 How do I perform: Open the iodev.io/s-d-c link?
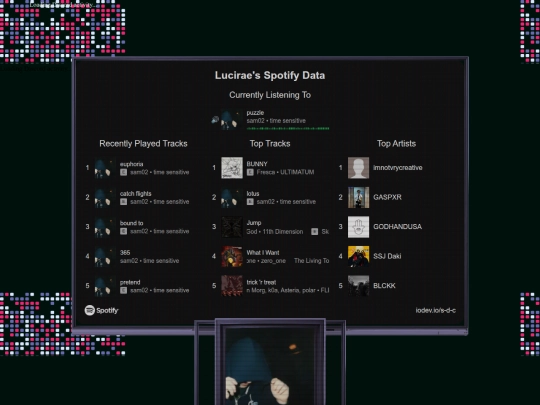pyautogui.click(x=435, y=310)
